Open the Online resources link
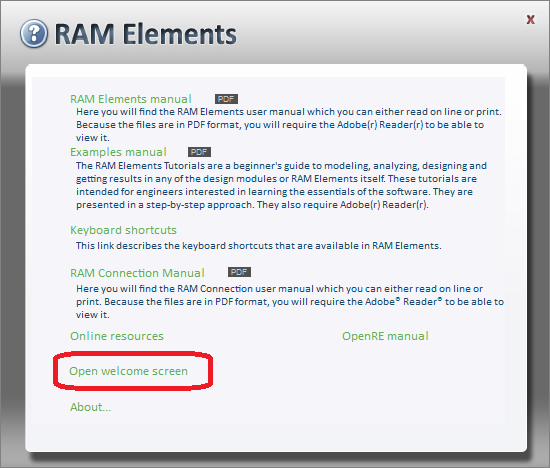550x468 pixels. tap(117, 336)
